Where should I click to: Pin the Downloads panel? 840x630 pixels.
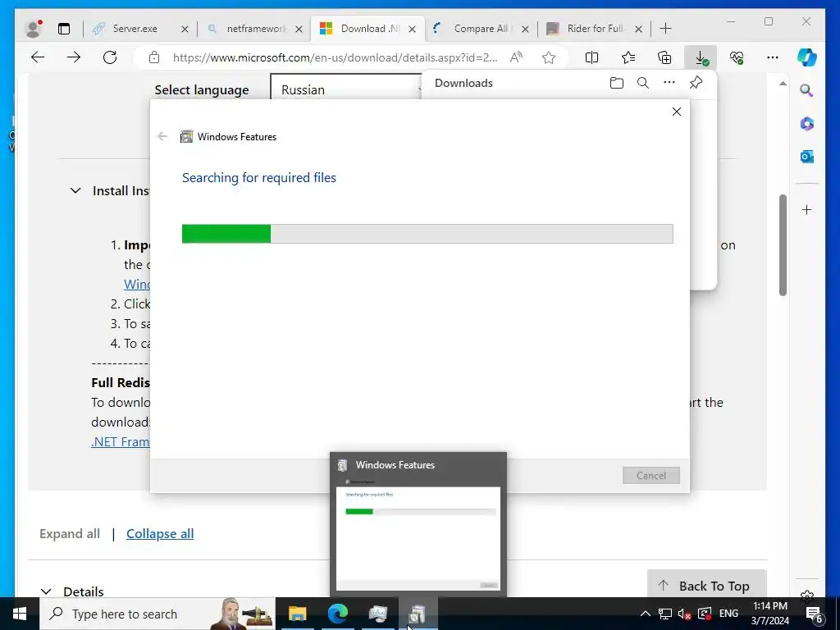pos(696,83)
